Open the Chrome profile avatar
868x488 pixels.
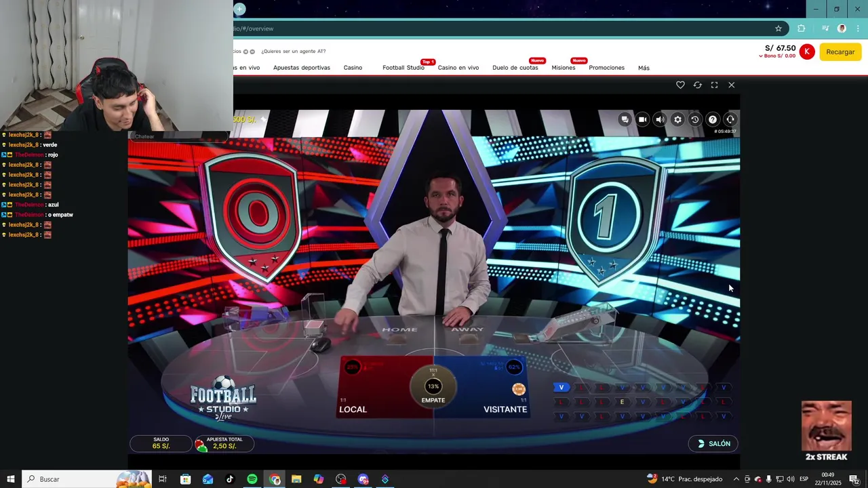(842, 28)
